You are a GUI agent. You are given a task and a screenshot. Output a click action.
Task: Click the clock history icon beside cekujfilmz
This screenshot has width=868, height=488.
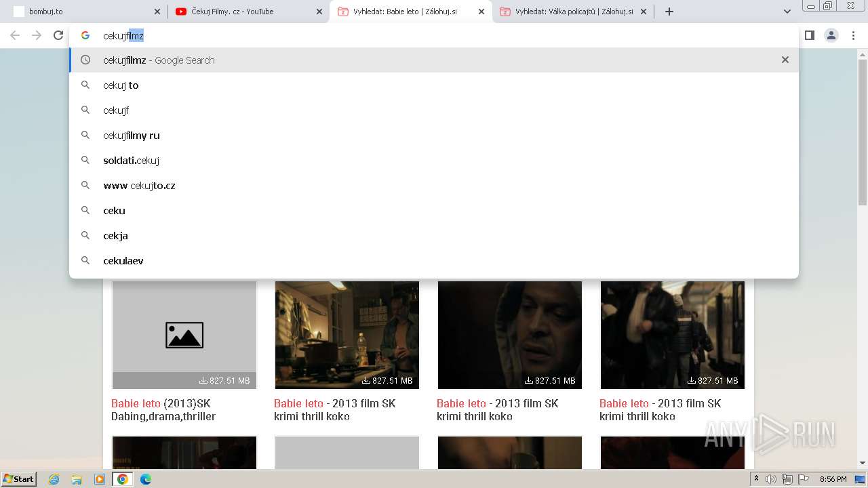85,60
